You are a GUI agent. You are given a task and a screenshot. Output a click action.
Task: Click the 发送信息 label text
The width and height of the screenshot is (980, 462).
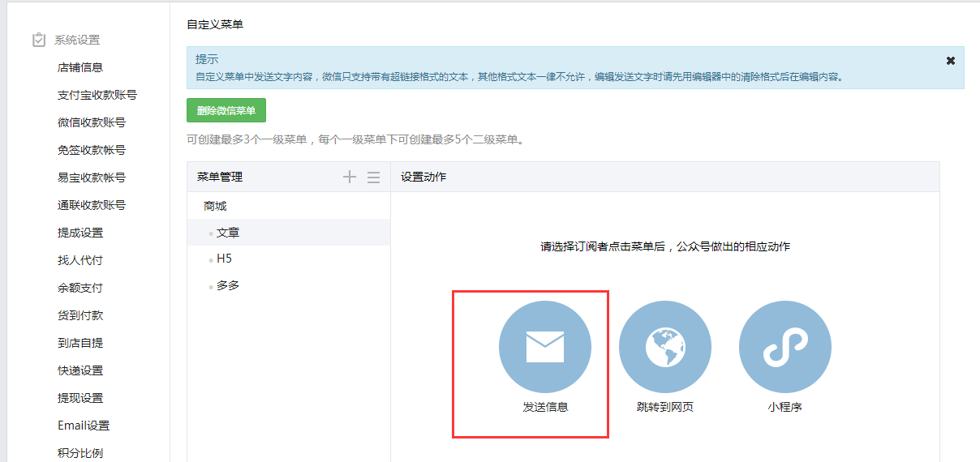pyautogui.click(x=545, y=407)
